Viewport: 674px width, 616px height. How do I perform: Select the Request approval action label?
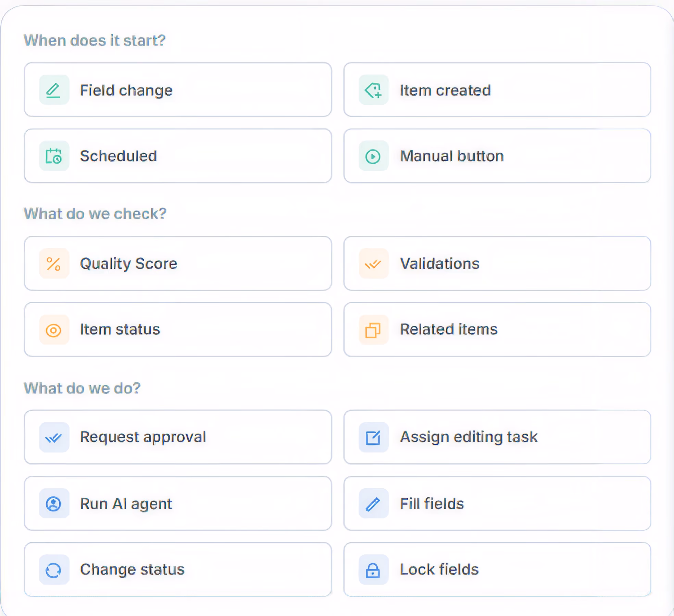pos(143,437)
